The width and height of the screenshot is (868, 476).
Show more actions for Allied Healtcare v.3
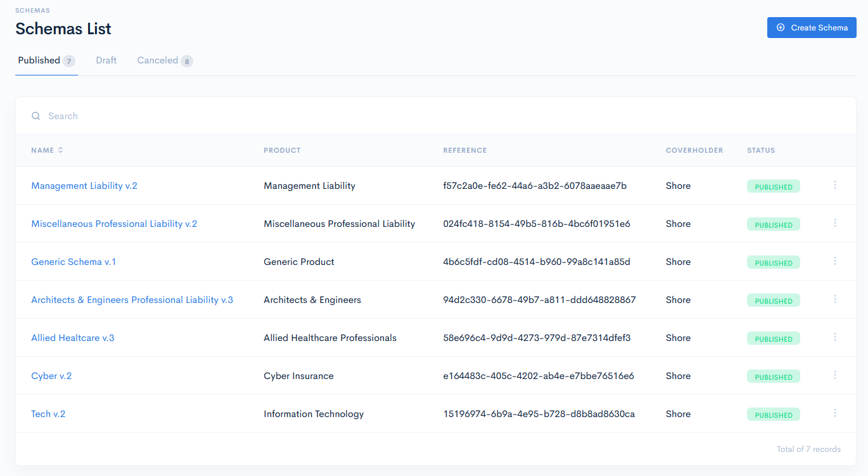[834, 337]
